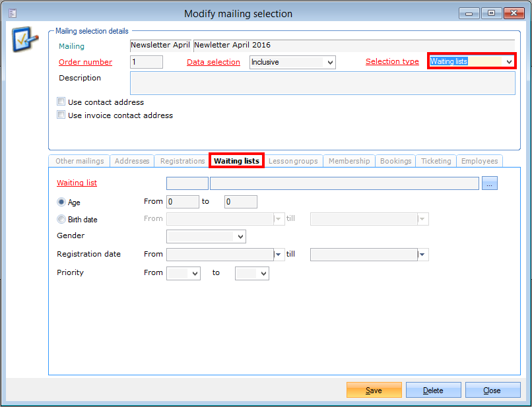
Task: Enable Use contact address checkbox
Action: pyautogui.click(x=61, y=102)
